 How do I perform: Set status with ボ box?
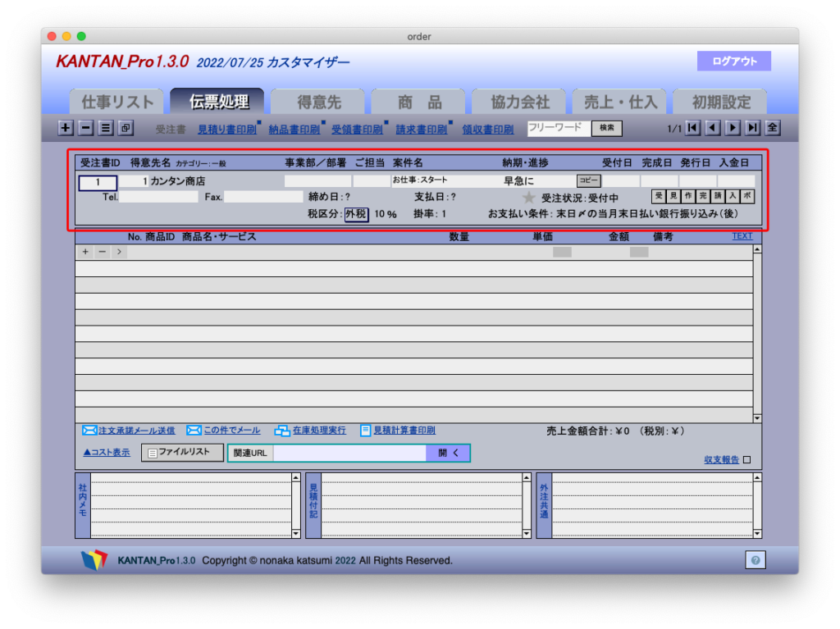[x=747, y=196]
